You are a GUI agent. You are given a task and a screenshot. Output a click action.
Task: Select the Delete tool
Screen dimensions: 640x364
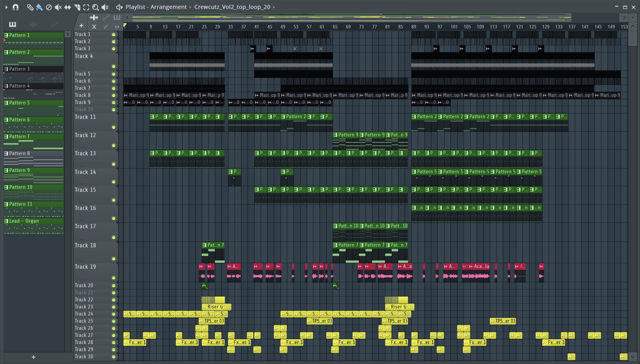pos(49,7)
